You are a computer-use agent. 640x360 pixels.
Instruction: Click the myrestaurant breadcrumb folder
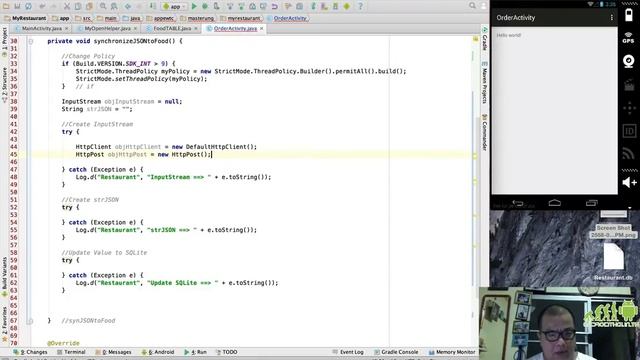[x=240, y=18]
